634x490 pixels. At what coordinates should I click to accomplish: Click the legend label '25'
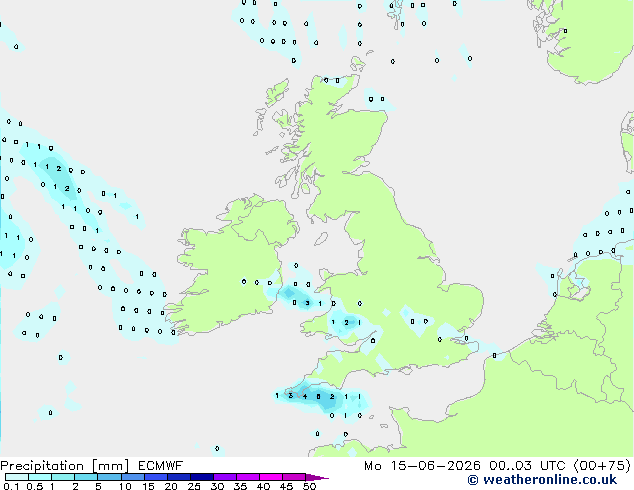[x=194, y=486]
